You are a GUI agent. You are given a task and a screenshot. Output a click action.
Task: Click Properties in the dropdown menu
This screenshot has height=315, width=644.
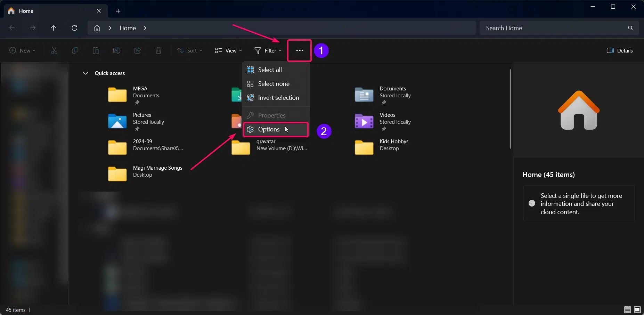coord(276,115)
